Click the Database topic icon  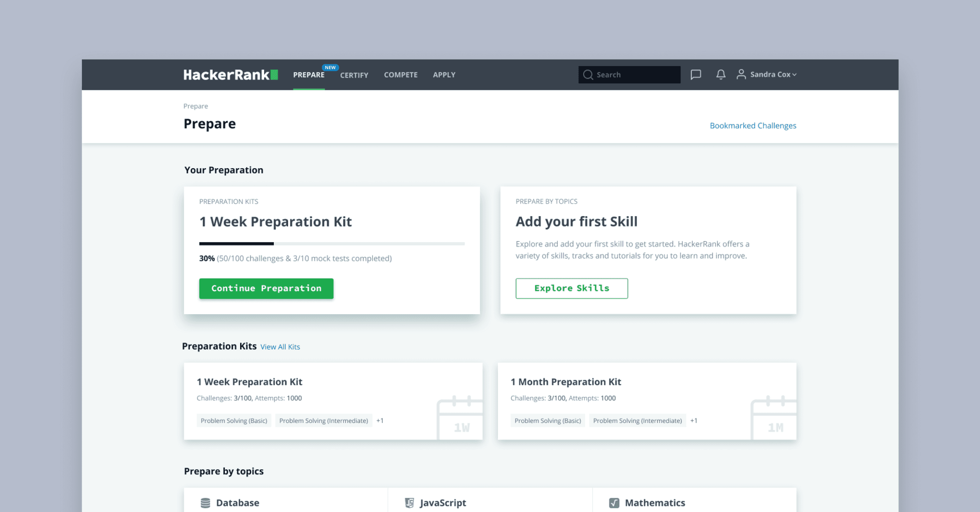pyautogui.click(x=205, y=503)
